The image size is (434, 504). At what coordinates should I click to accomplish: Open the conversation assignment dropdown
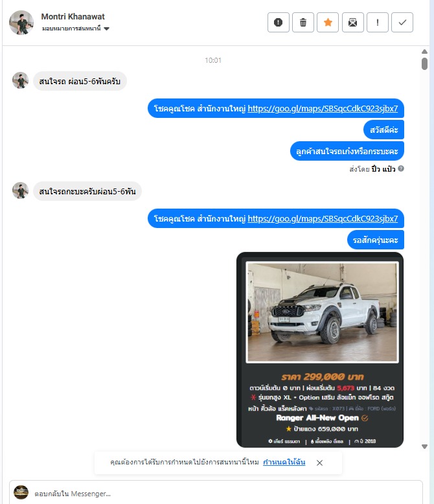pos(76,29)
